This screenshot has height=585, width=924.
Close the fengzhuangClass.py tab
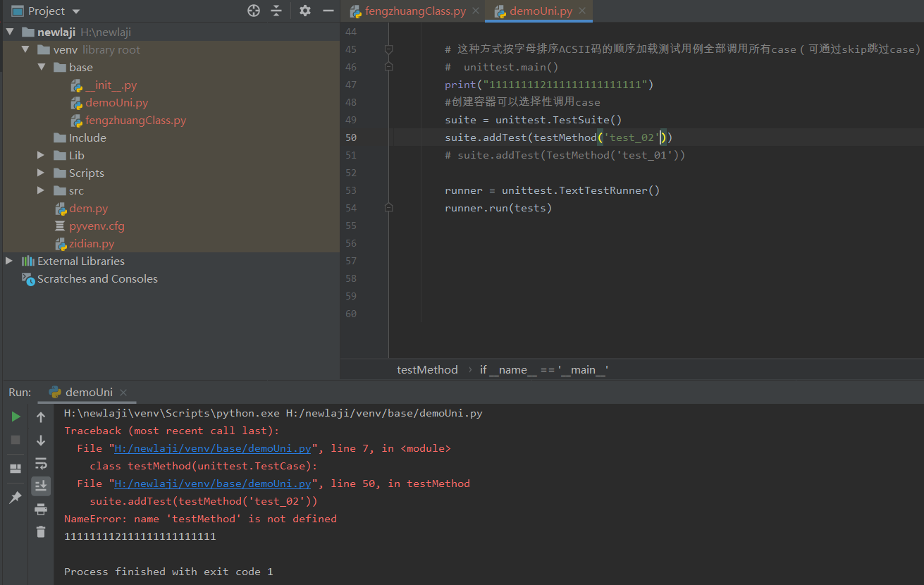(475, 11)
